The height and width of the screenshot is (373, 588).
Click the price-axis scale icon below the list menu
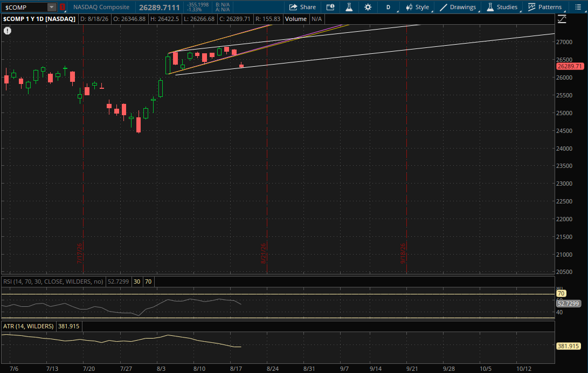[x=562, y=19]
